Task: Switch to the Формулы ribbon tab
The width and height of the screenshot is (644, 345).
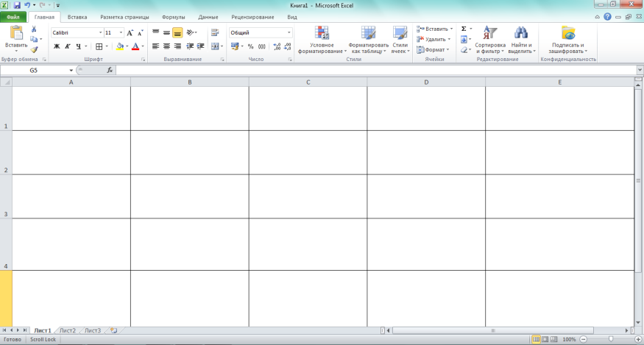Action: click(173, 16)
